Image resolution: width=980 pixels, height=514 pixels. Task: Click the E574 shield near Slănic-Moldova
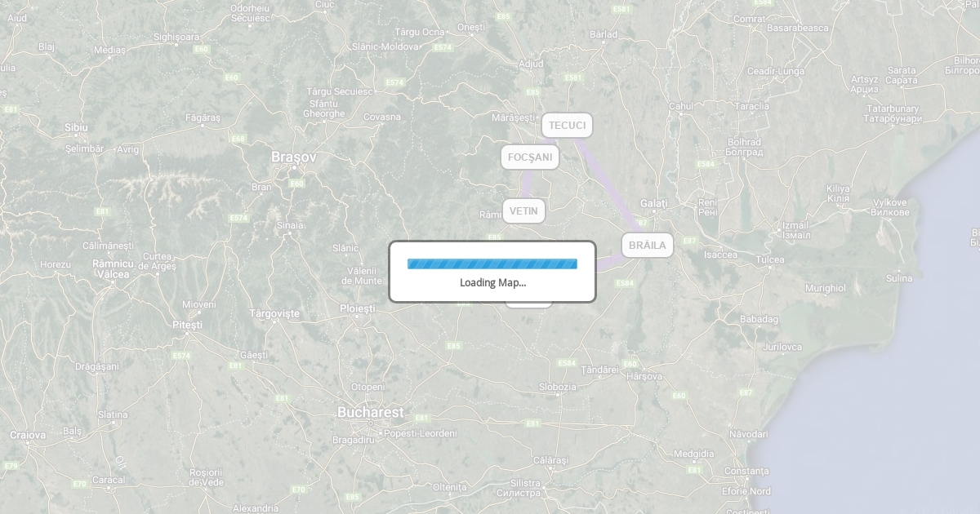coord(443,47)
